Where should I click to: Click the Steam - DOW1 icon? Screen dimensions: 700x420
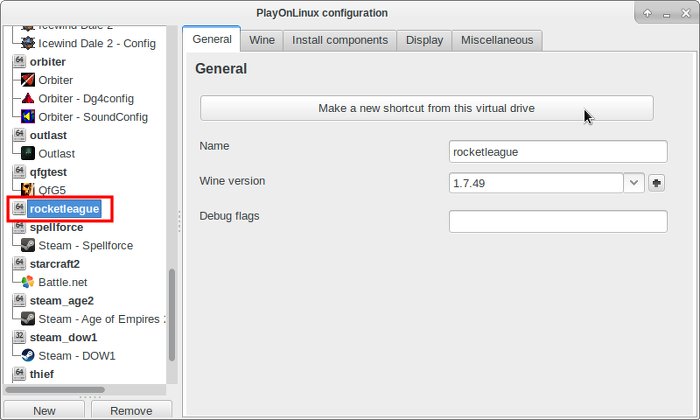pyautogui.click(x=28, y=355)
